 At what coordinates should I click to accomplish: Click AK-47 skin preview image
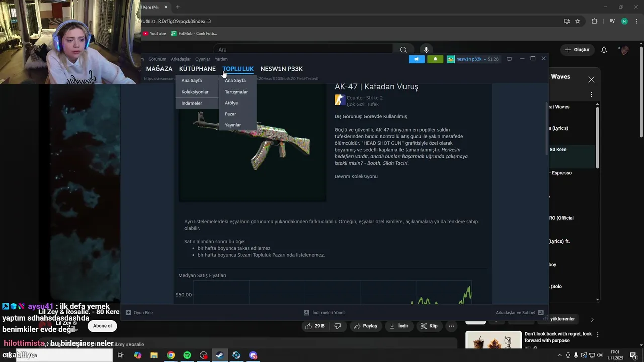[252, 142]
